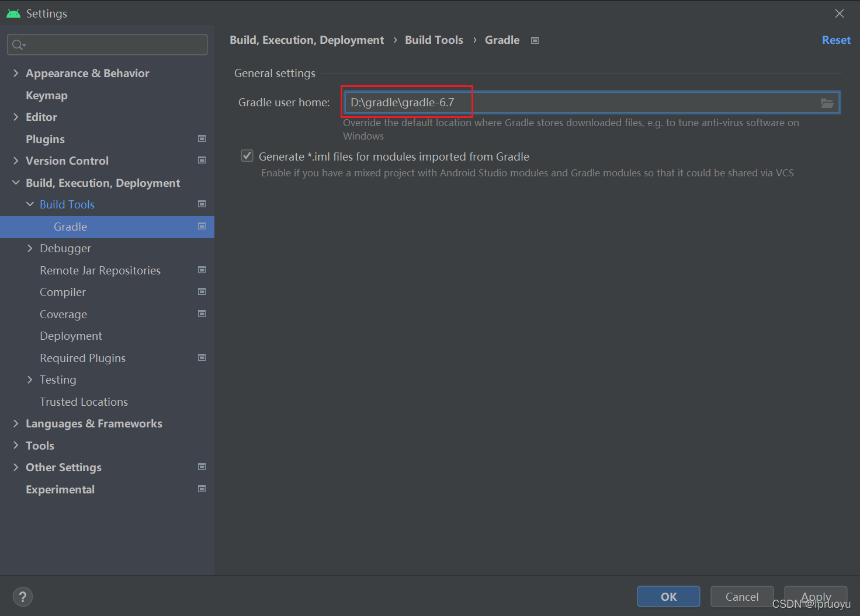Click the project icon next to Gradle breadcrumb
860x616 pixels.
[535, 40]
